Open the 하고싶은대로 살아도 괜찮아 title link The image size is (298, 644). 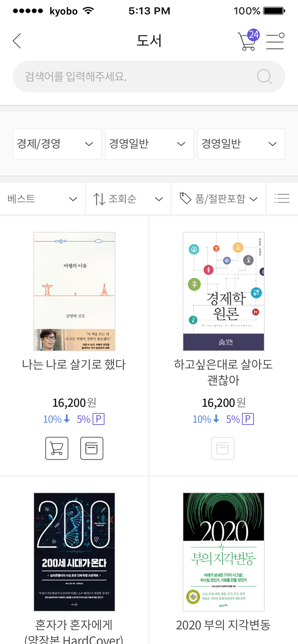223,372
